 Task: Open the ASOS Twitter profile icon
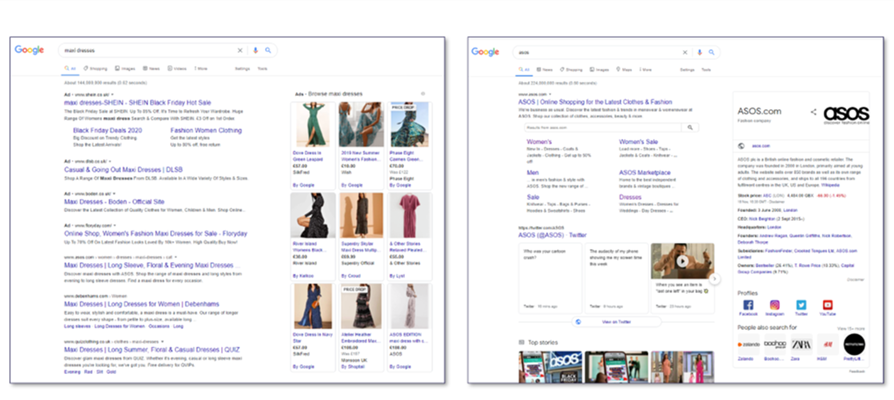pos(802,305)
